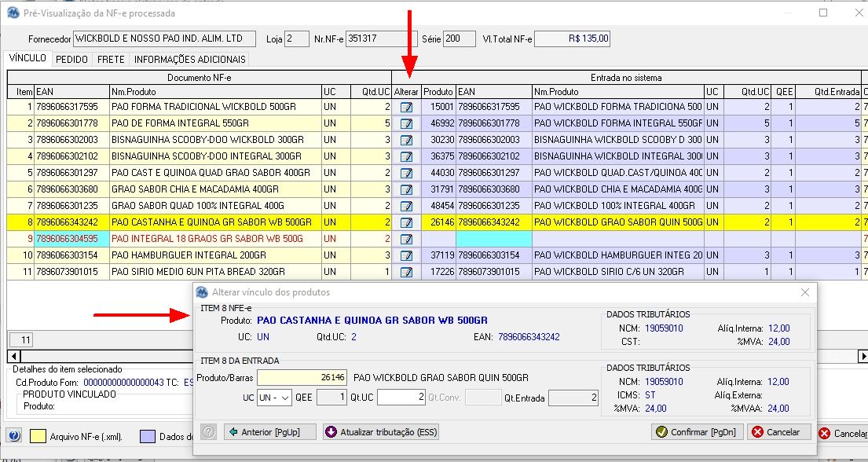
Task: Click Alterar icon for PAO SIRIO MEDIO row
Action: pyautogui.click(x=406, y=273)
